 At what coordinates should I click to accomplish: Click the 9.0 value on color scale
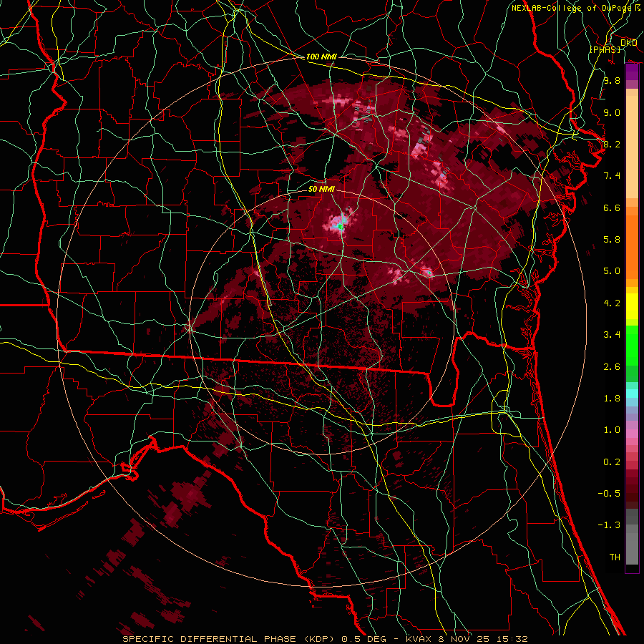[x=612, y=112]
